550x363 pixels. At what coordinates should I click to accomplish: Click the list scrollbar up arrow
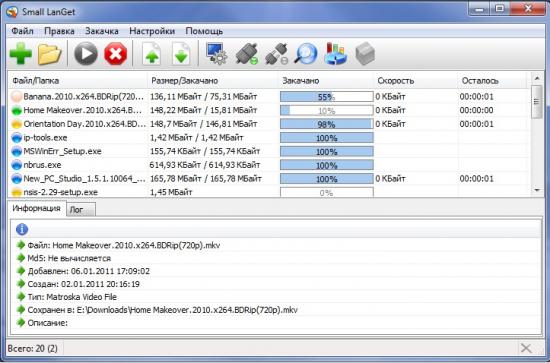click(x=537, y=78)
